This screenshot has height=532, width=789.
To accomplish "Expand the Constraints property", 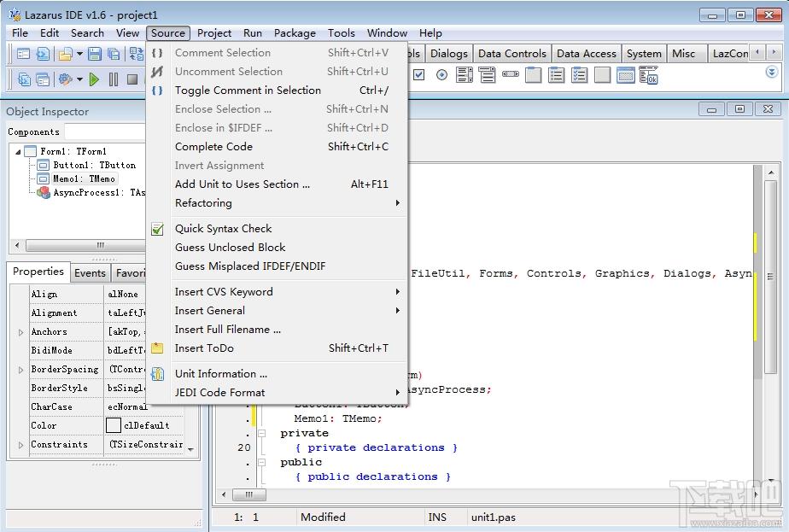I will click(x=20, y=445).
